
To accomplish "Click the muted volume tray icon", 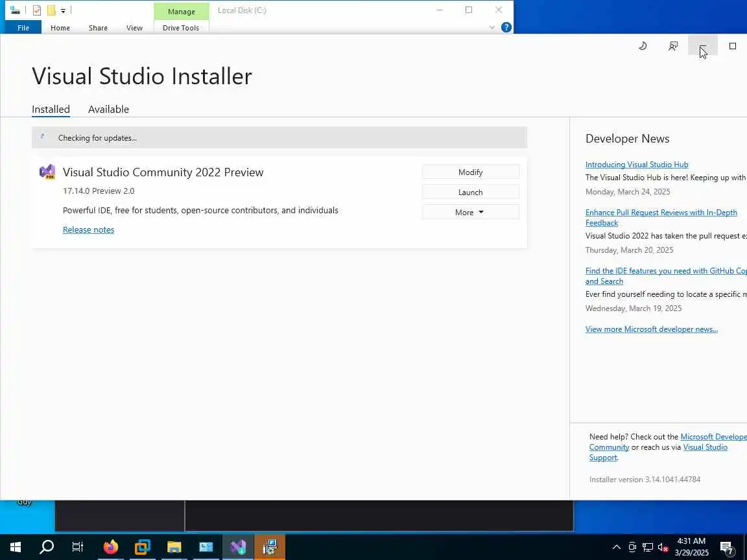I will click(663, 546).
